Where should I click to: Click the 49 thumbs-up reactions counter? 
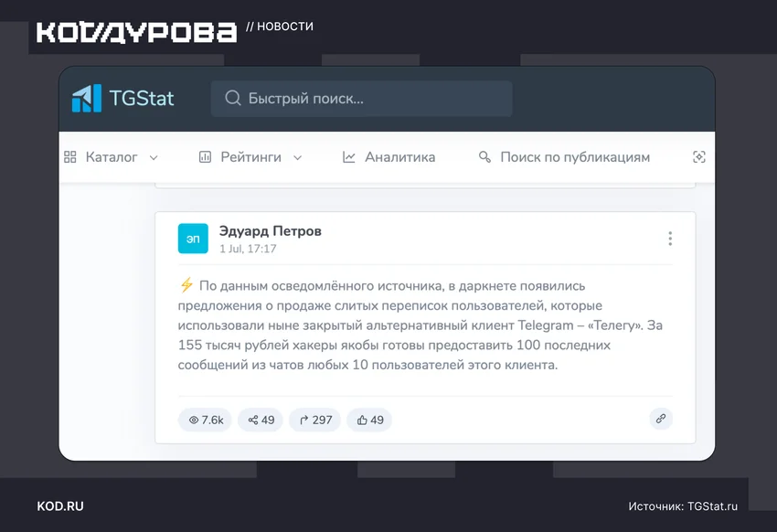tap(369, 420)
